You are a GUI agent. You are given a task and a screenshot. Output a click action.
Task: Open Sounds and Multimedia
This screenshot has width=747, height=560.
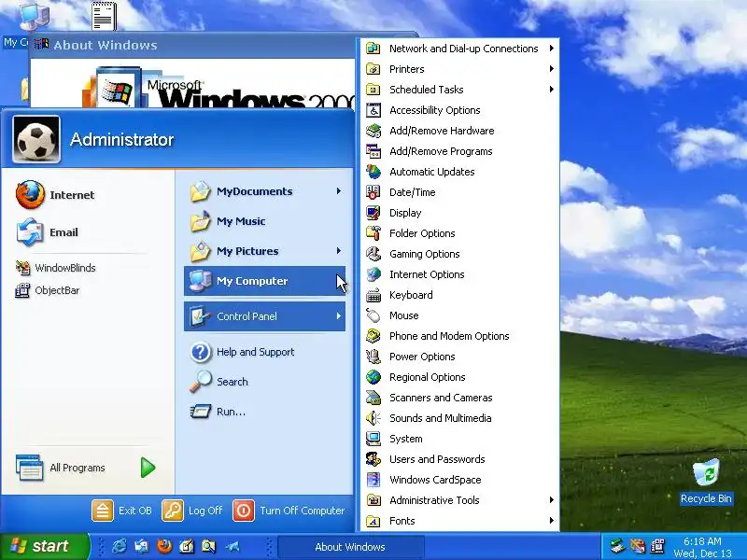coord(459,418)
